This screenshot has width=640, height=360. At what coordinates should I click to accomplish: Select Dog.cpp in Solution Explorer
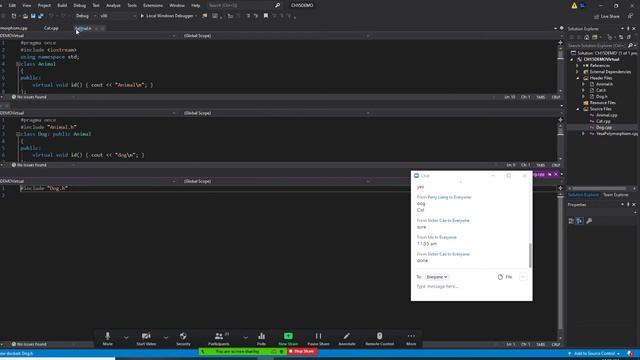(x=603, y=127)
